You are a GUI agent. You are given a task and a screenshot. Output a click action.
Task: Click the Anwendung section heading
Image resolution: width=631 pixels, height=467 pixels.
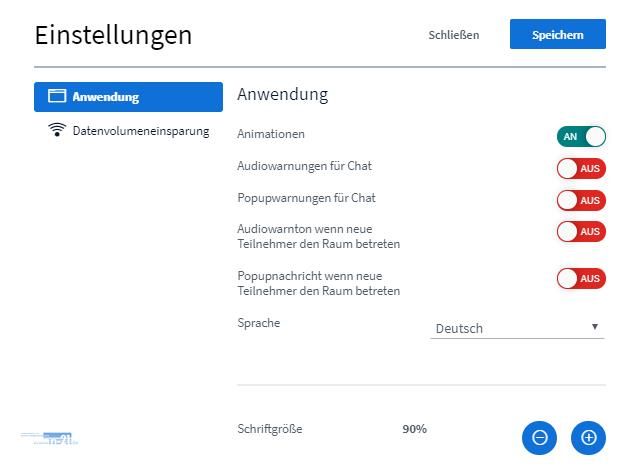pyautogui.click(x=282, y=95)
